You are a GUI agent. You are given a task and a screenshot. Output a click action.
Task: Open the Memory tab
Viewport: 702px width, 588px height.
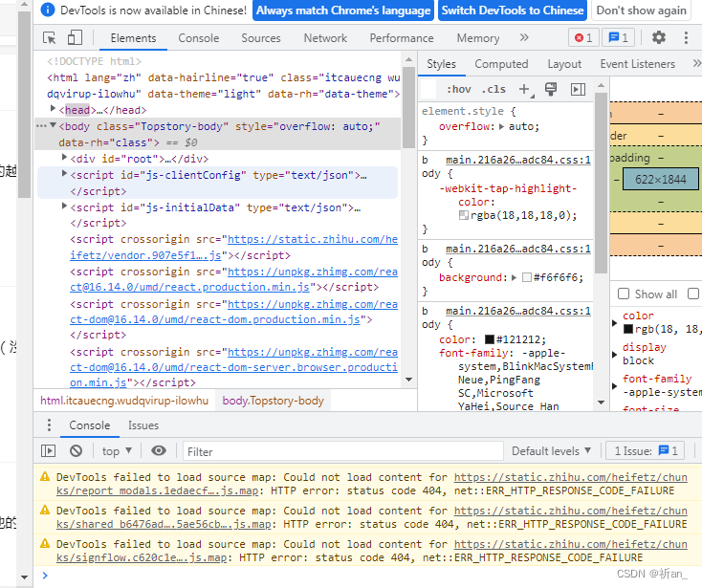tap(478, 38)
